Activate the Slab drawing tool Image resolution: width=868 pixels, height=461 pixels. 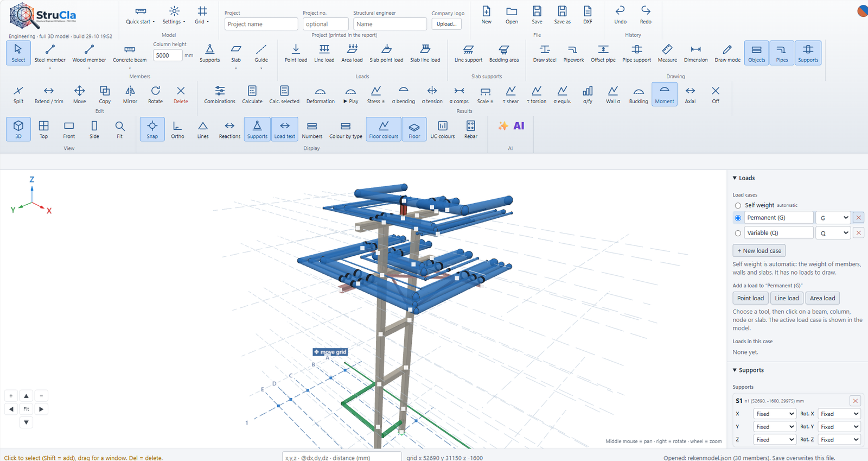pyautogui.click(x=236, y=53)
